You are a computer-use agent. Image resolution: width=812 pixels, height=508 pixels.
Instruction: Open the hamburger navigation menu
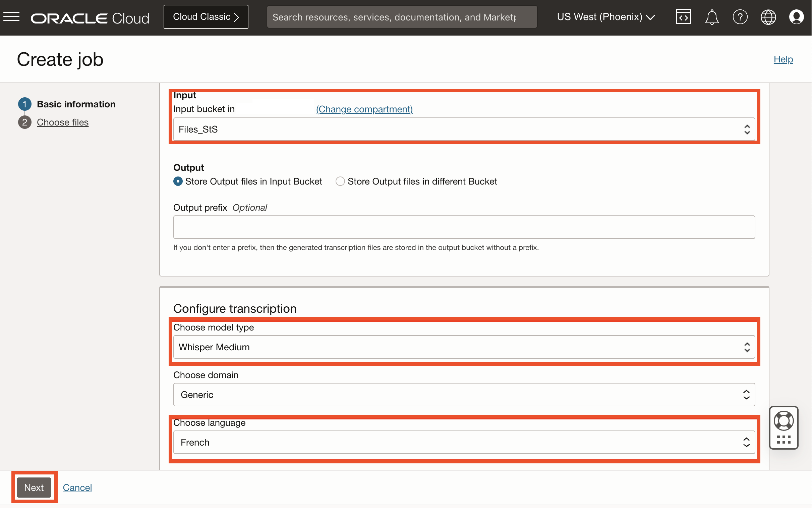(11, 17)
